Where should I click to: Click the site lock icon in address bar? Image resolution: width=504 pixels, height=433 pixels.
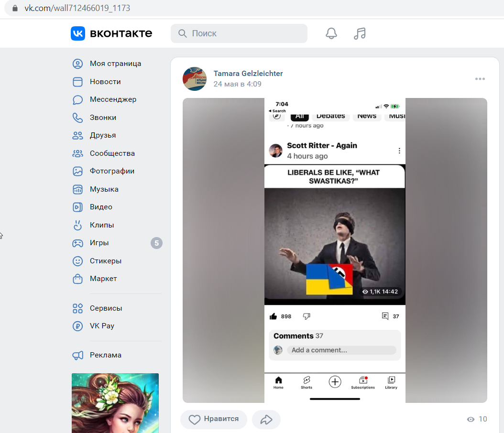point(15,8)
